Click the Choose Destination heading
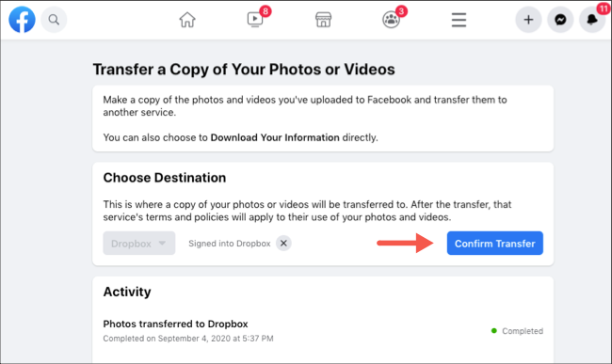 (x=165, y=178)
